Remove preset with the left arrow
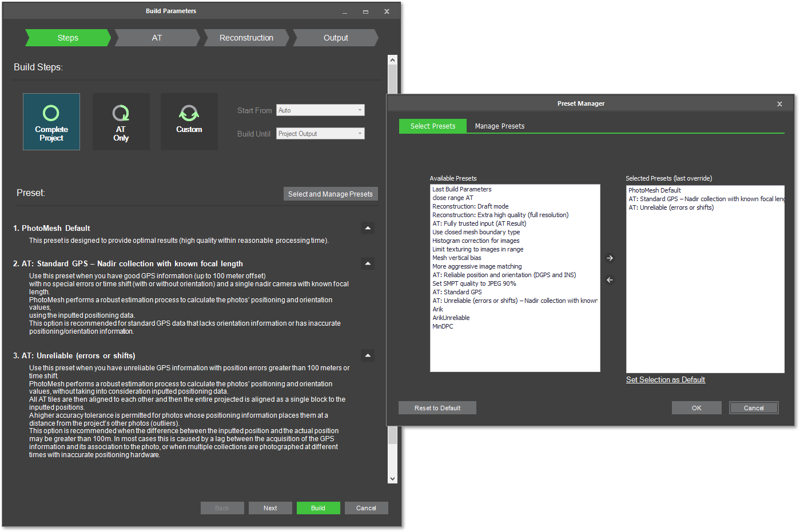The width and height of the screenshot is (800, 532). (610, 280)
